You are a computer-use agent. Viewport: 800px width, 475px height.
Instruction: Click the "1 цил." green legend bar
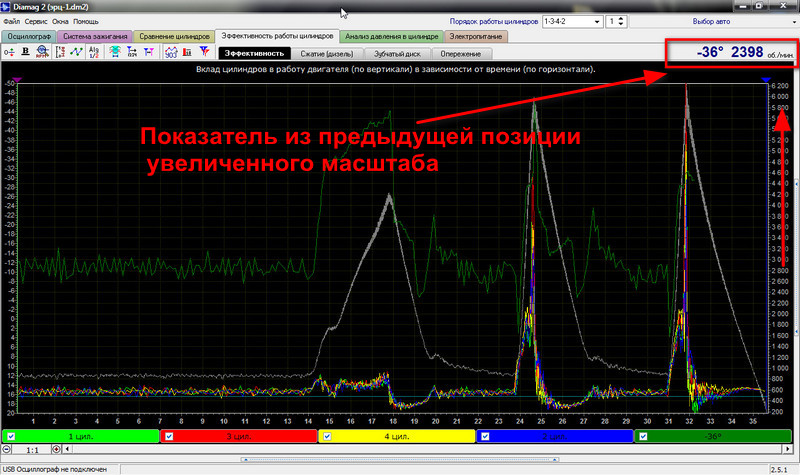pyautogui.click(x=81, y=436)
